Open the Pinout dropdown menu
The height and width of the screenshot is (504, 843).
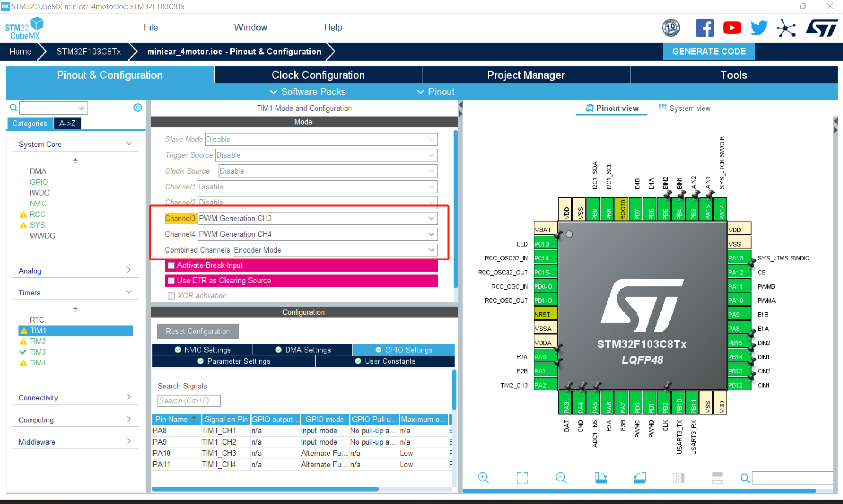(x=436, y=92)
